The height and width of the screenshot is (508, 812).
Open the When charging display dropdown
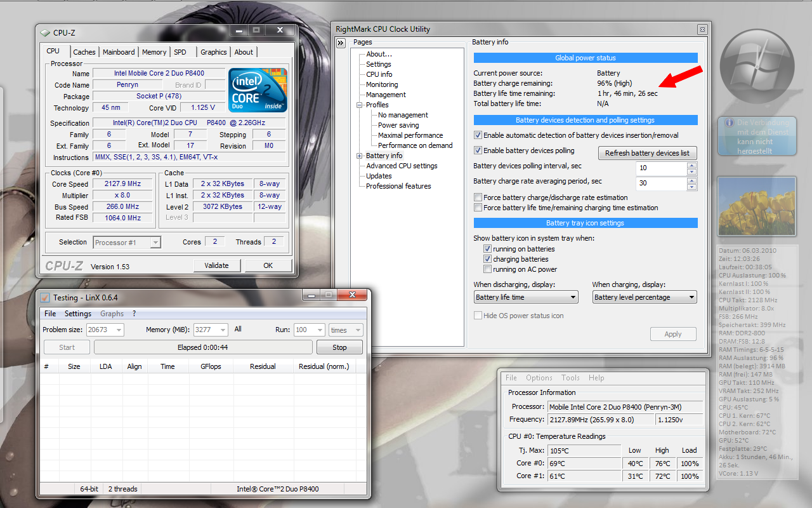(645, 297)
